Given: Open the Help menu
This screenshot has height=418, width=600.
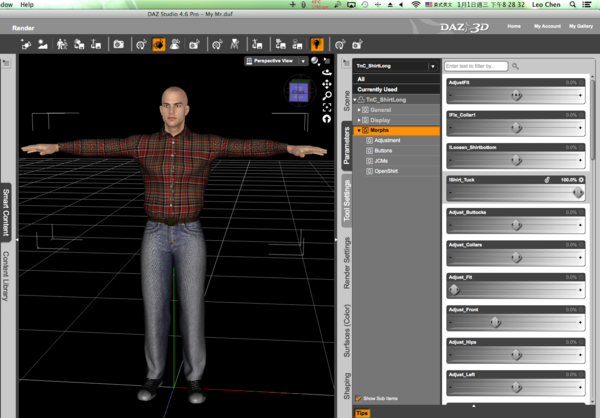Looking at the screenshot, I should [26, 5].
